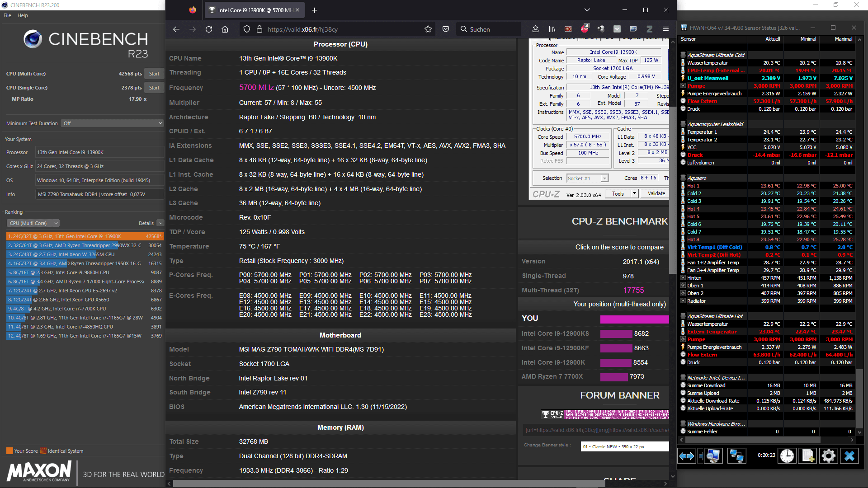This screenshot has height=488, width=868.
Task: Open the list all tabs chevron
Action: (x=587, y=10)
